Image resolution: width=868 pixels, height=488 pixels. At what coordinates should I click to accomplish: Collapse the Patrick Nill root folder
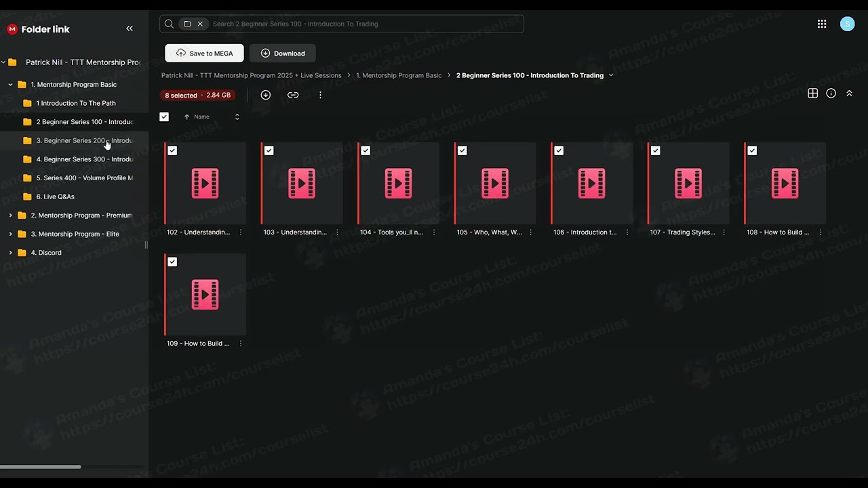coord(3,62)
